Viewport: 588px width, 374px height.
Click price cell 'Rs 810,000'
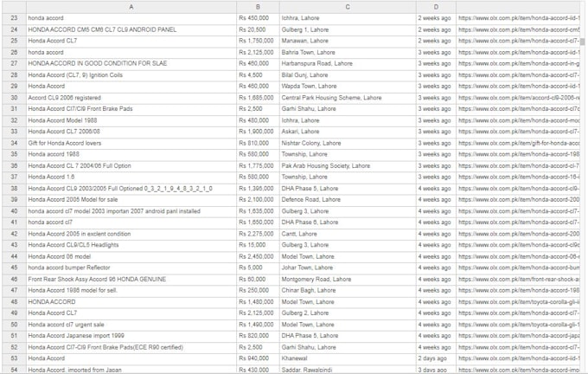258,143
